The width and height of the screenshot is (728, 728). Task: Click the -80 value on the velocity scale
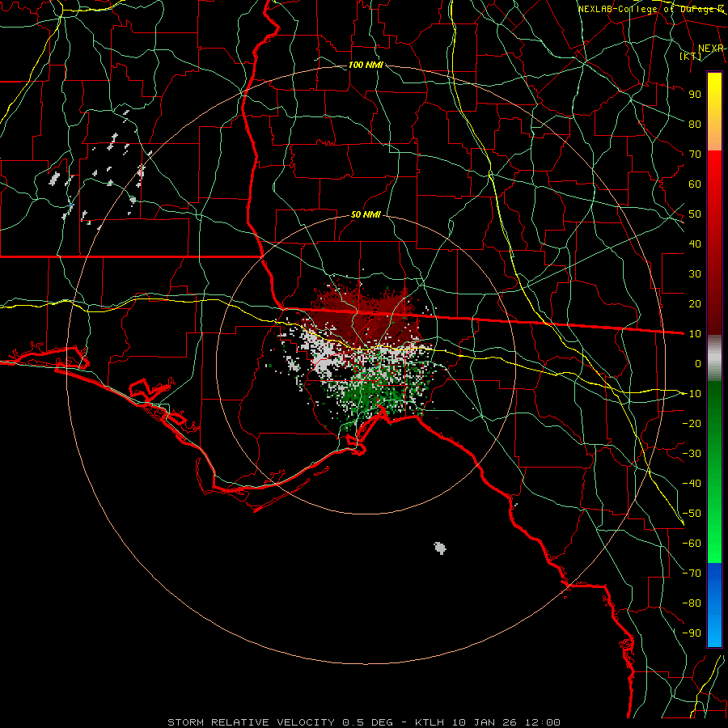click(692, 603)
